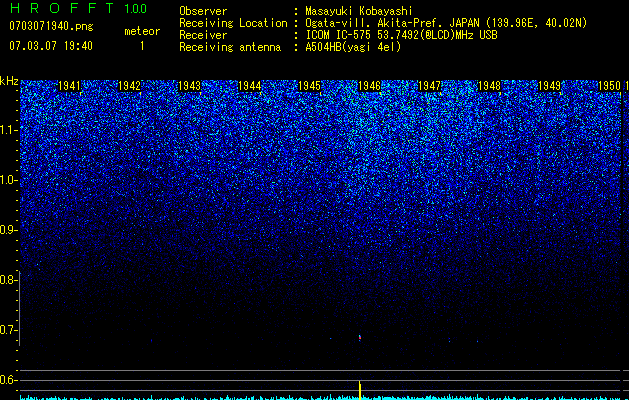Click the 0.9 frequency axis label
The height and width of the screenshot is (400, 629).
(8, 230)
